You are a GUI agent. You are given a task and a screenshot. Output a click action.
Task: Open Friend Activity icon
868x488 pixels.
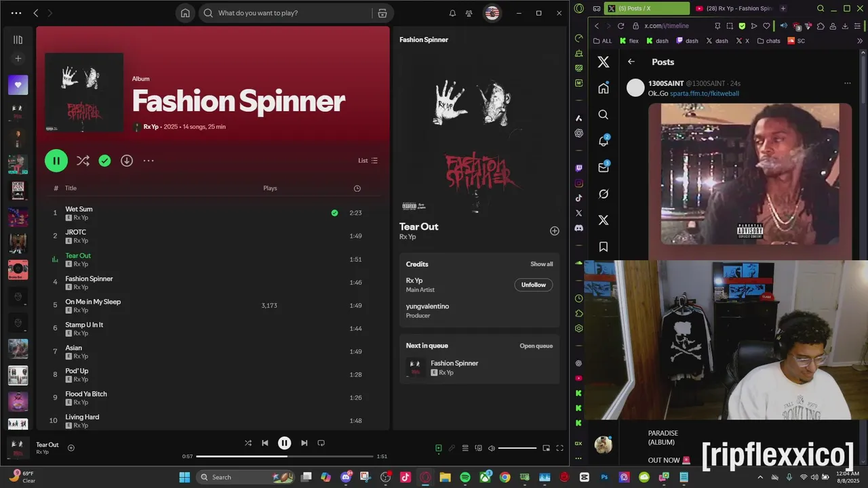click(469, 13)
